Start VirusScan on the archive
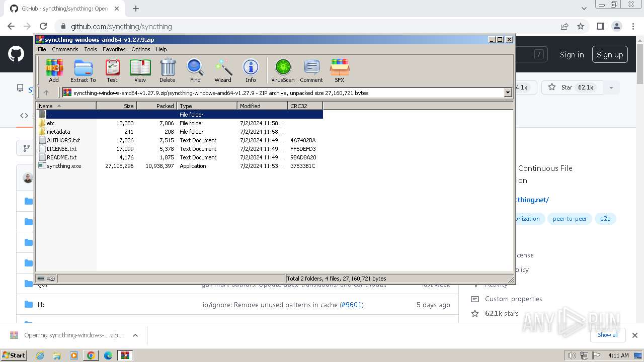Image resolution: width=644 pixels, height=362 pixels. pyautogui.click(x=283, y=70)
